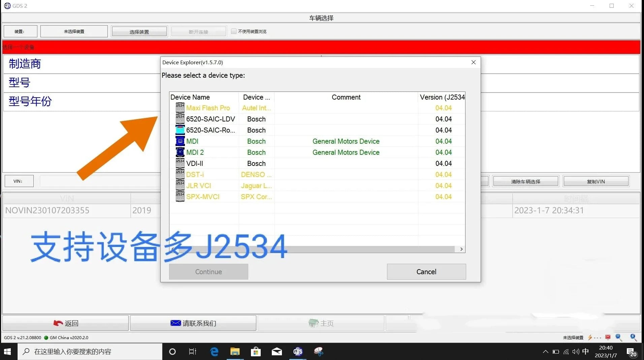Image resolution: width=644 pixels, height=360 pixels.
Task: Click the zoom in magnifier in status bar
Action: [x=633, y=337]
